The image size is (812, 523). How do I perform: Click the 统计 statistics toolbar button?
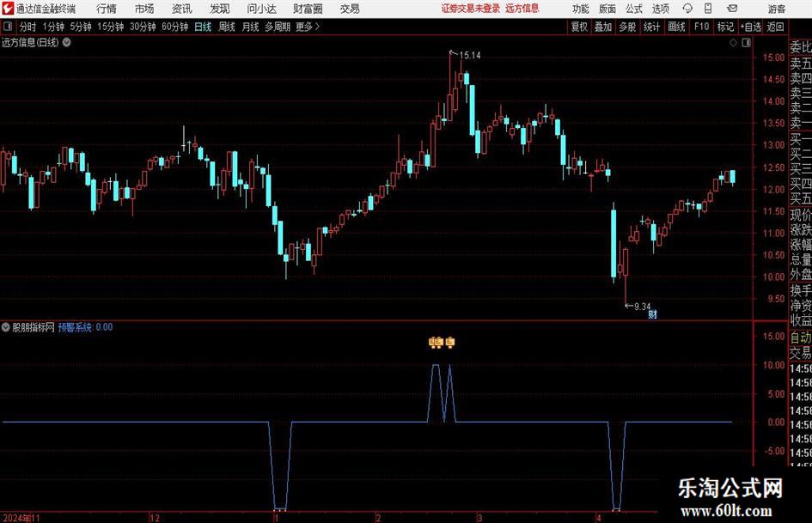pyautogui.click(x=652, y=27)
